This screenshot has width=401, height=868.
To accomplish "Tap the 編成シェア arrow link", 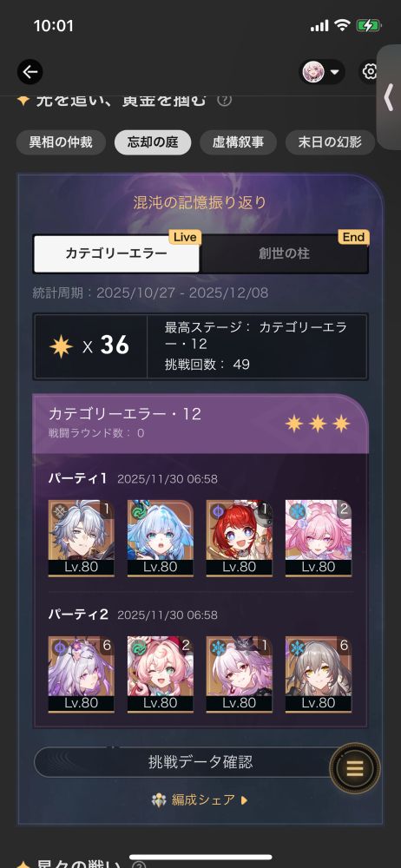I will click(200, 800).
